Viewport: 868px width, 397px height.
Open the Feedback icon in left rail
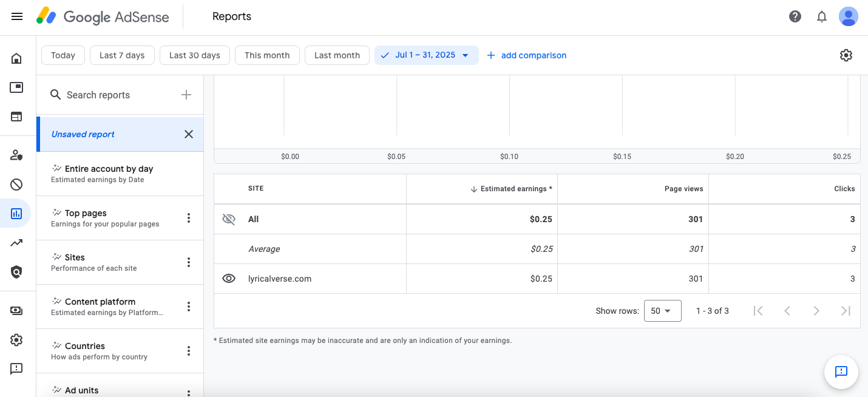pos(16,368)
